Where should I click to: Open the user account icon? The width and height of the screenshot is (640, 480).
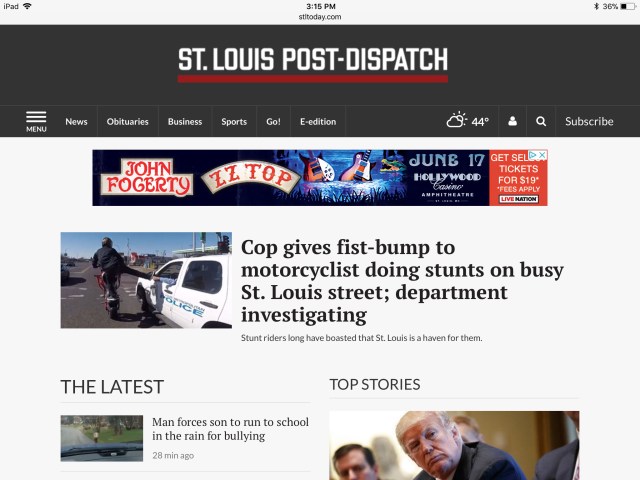point(512,121)
